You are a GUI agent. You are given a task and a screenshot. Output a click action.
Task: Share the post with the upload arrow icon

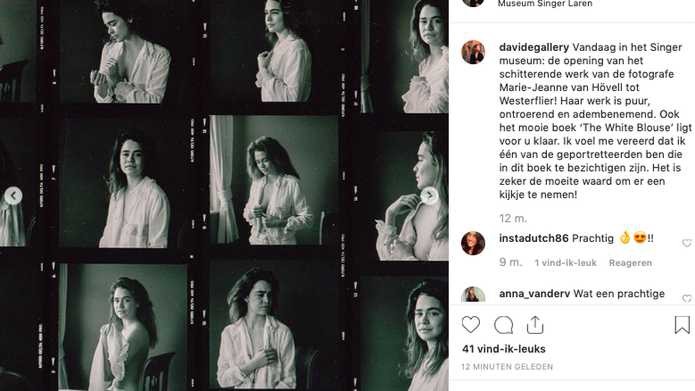(x=535, y=325)
